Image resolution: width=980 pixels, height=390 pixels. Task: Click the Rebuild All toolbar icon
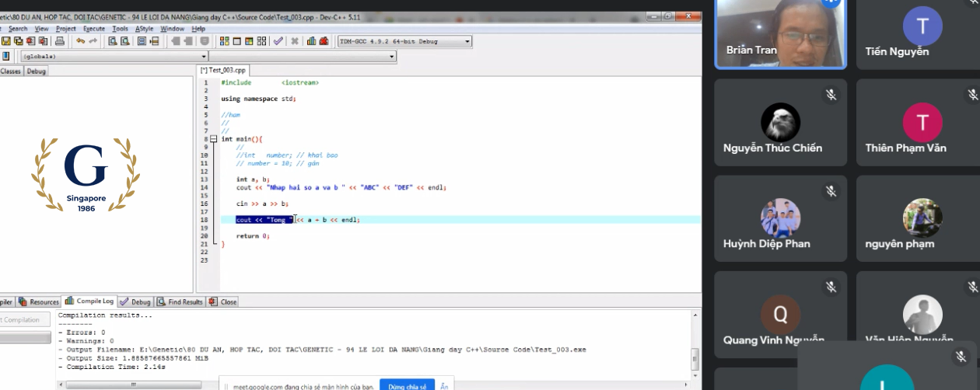coord(262,41)
